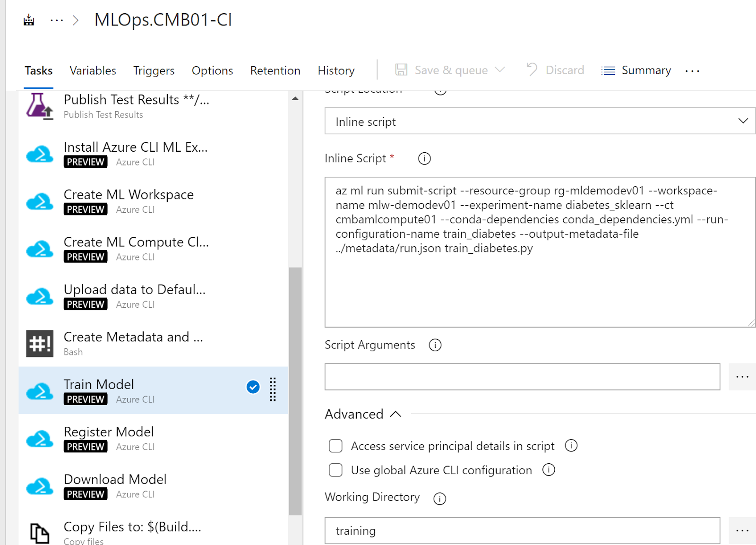Open the info tooltip beside Script Arguments
The width and height of the screenshot is (756, 545).
click(435, 345)
